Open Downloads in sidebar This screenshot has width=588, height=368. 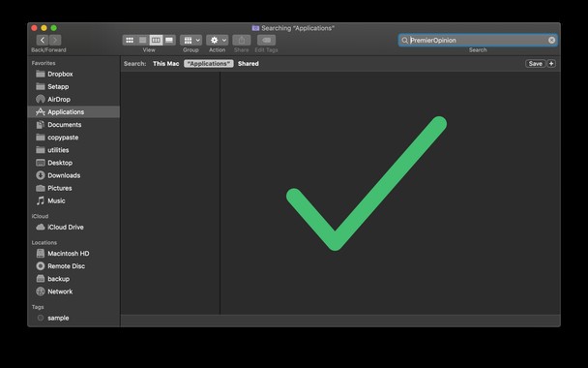pyautogui.click(x=73, y=175)
